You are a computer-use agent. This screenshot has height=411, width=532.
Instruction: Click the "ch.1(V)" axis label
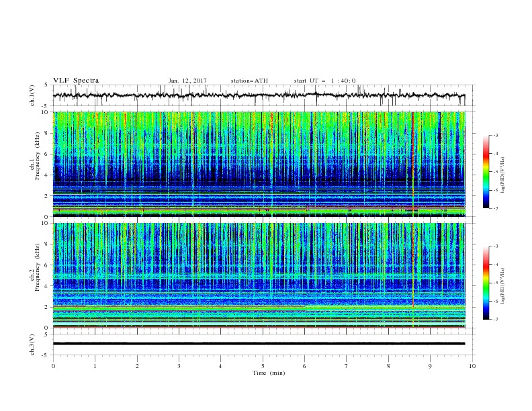tap(32, 95)
